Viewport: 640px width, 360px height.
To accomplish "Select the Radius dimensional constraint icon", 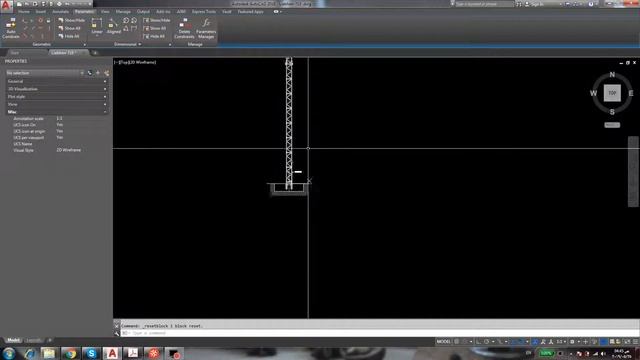I will (x=126, y=20).
